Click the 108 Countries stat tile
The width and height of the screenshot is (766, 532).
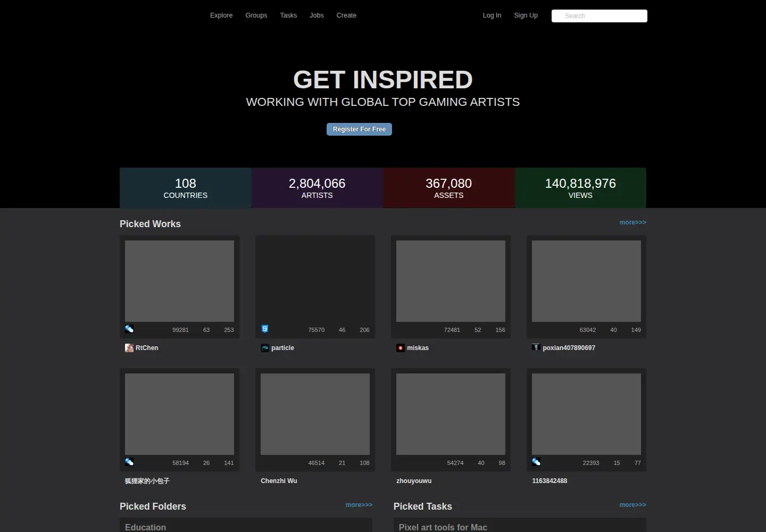(186, 188)
